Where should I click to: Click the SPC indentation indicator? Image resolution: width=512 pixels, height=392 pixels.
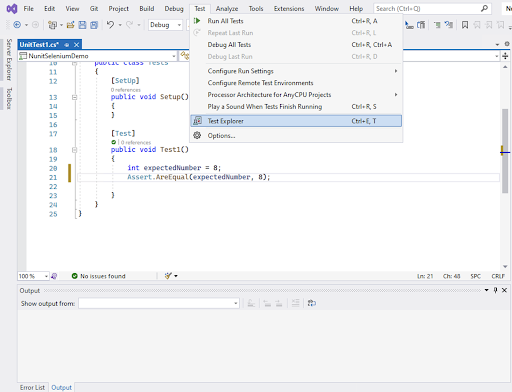pyautogui.click(x=475, y=276)
